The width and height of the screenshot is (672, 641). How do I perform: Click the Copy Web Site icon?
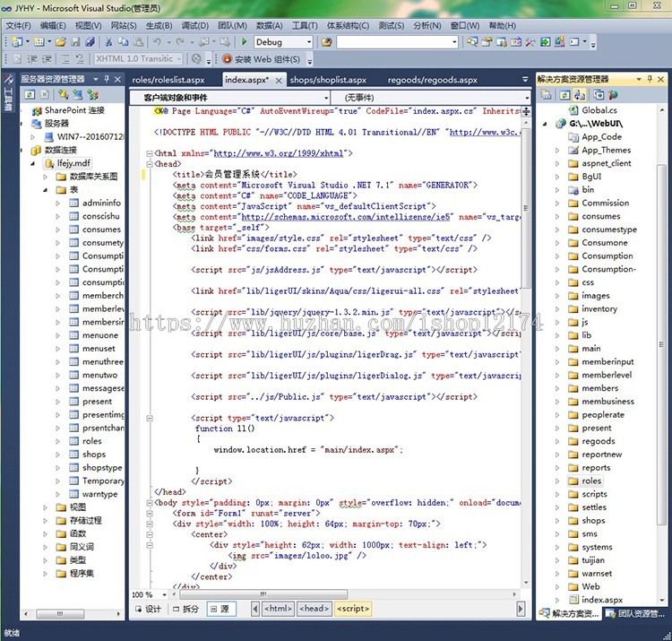[x=599, y=94]
